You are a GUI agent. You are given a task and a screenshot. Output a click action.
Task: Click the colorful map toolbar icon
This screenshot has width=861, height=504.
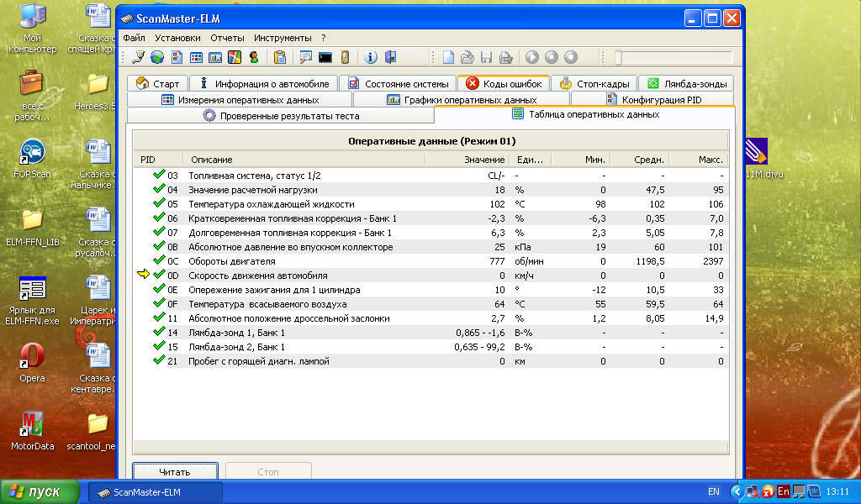[x=235, y=57]
